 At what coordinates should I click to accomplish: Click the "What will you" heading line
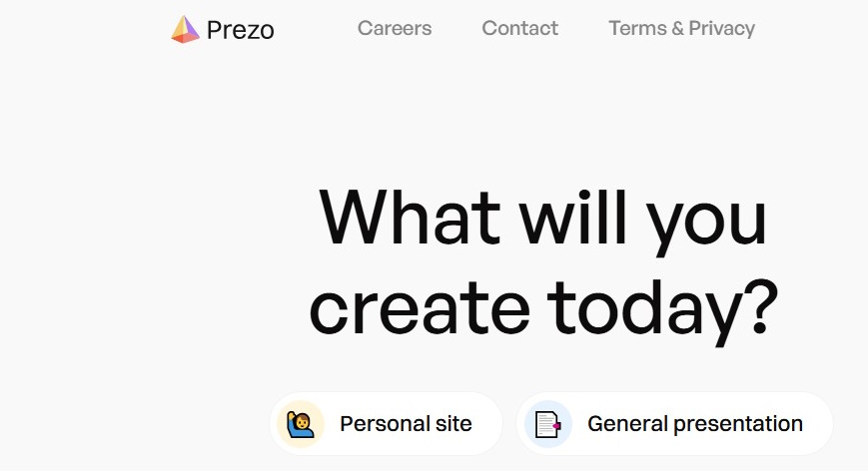pos(542,218)
